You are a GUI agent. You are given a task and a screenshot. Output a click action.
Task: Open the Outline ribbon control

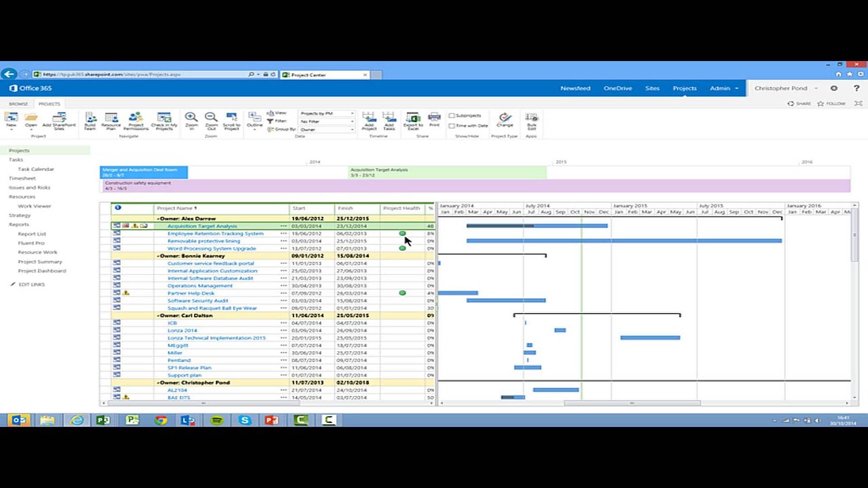click(254, 121)
